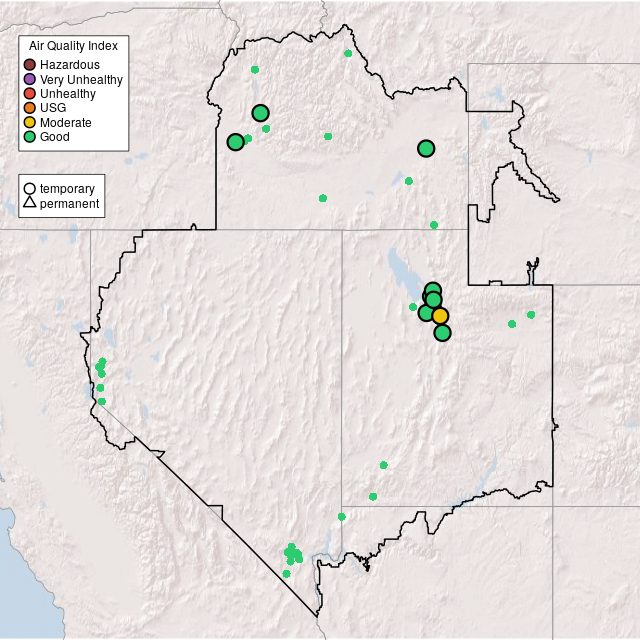Click the permanent triangle symbol in legend
The width and height of the screenshot is (640, 640).
[30, 203]
